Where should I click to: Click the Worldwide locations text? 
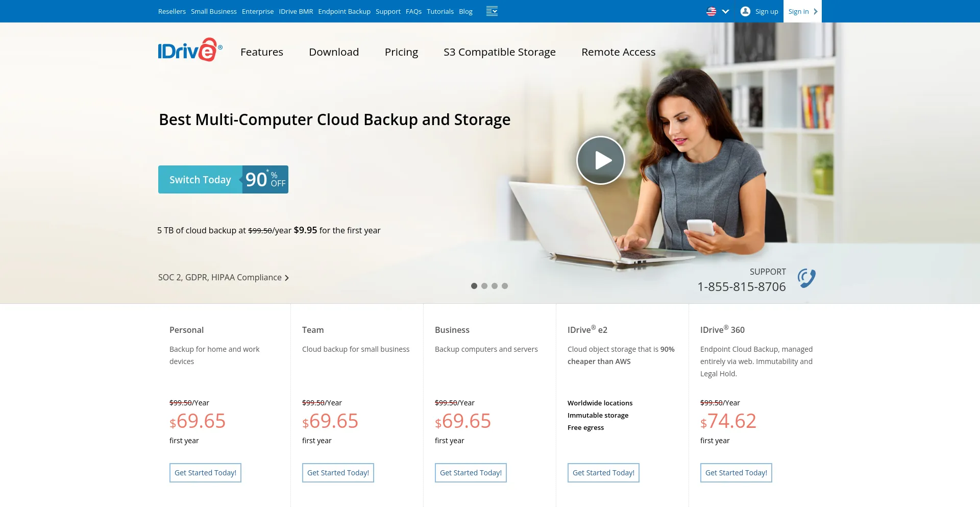click(x=600, y=403)
